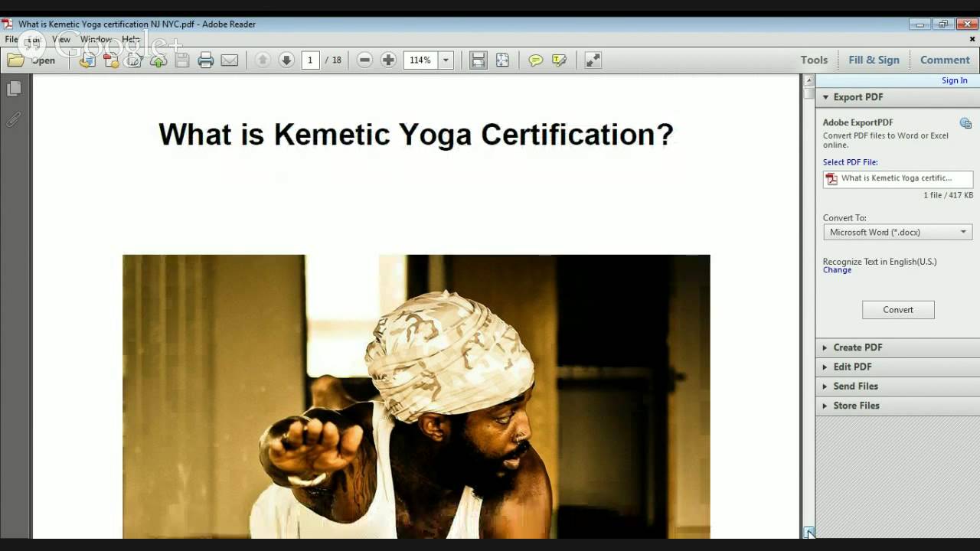
Task: Open the Fill & Sign pane
Action: [874, 60]
